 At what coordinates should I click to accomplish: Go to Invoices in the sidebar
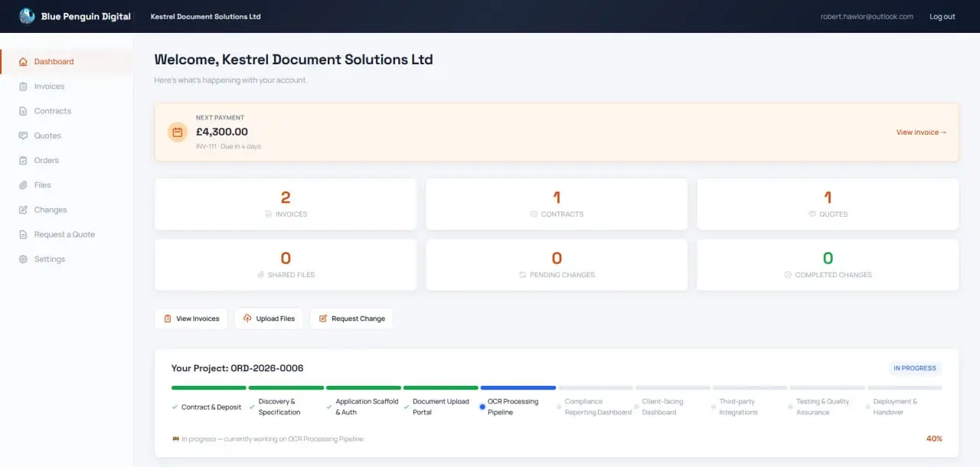67,87
